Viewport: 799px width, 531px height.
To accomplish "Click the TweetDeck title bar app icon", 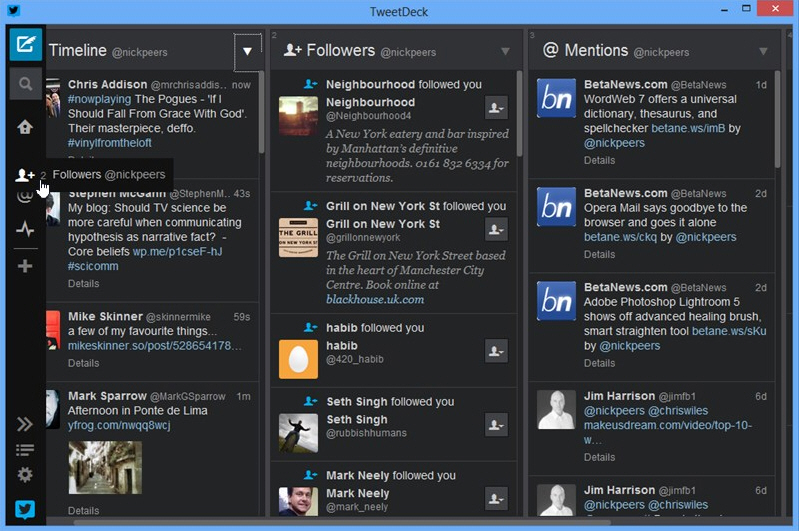I will click(14, 10).
